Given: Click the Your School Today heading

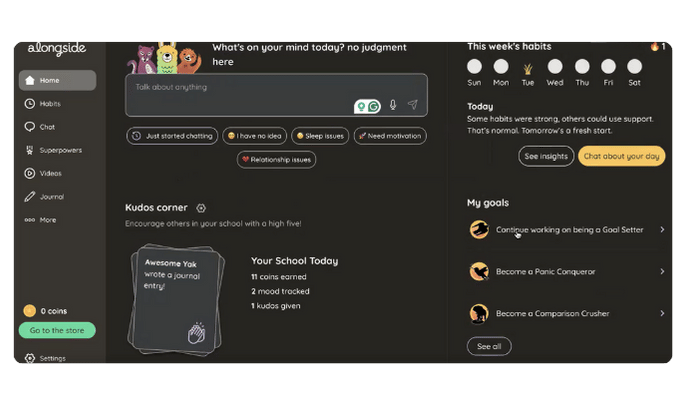Looking at the screenshot, I should 294,261.
